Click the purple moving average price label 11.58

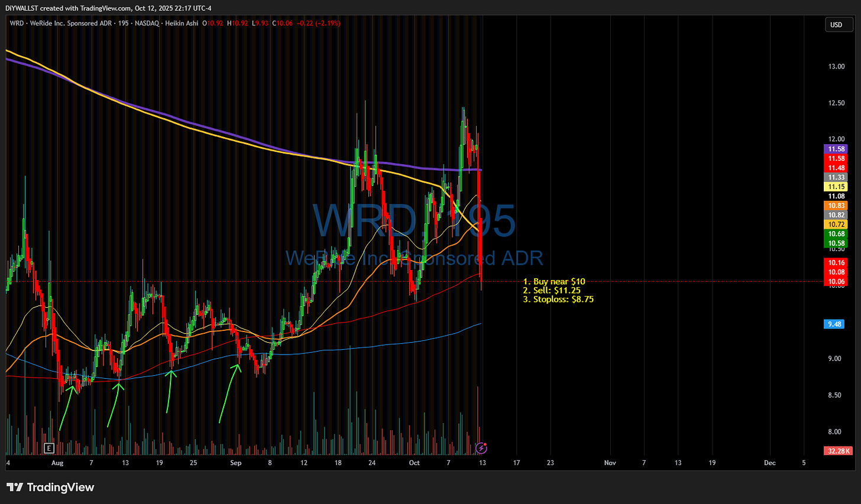click(x=836, y=149)
